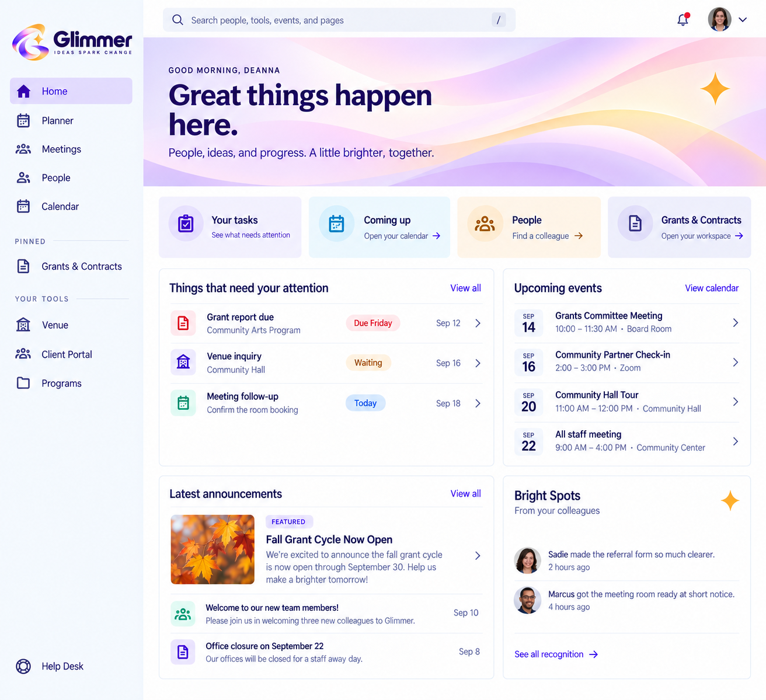Image resolution: width=766 pixels, height=700 pixels.
Task: Open All staff meeting chevron
Action: pos(735,441)
